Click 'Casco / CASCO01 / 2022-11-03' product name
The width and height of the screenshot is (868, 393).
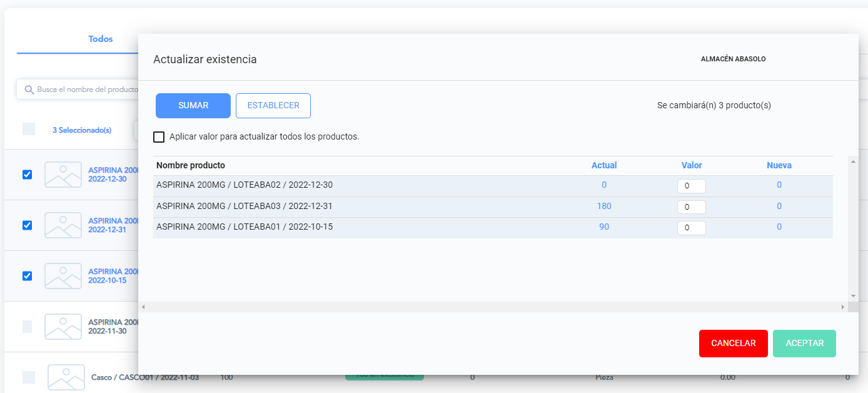click(x=146, y=377)
